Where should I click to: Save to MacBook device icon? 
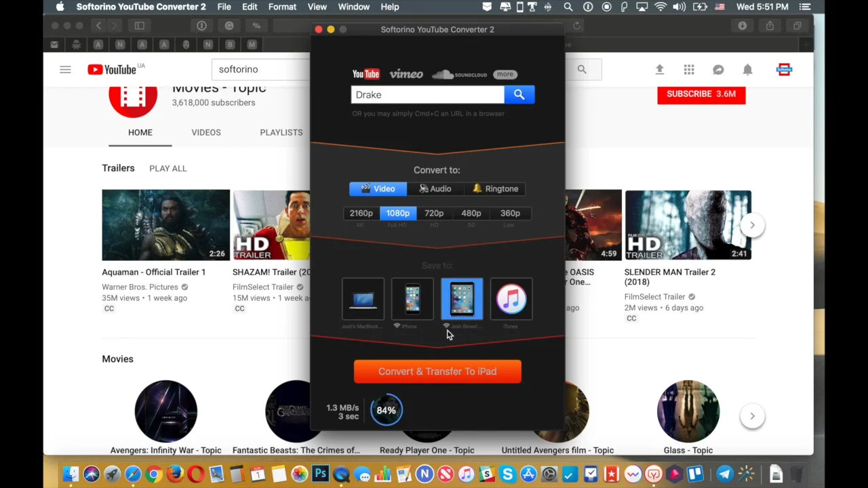[x=363, y=299]
